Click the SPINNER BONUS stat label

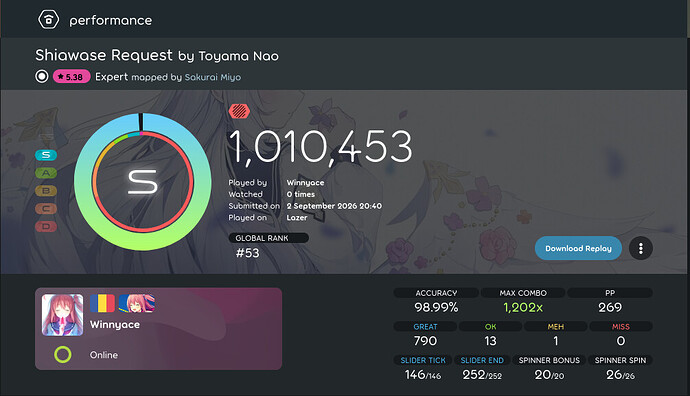point(549,360)
